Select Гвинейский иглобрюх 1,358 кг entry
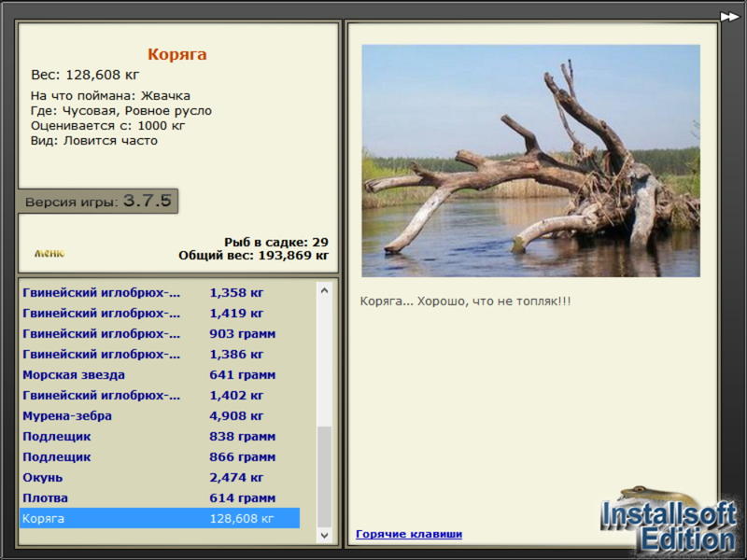This screenshot has width=747, height=560. pos(160,292)
